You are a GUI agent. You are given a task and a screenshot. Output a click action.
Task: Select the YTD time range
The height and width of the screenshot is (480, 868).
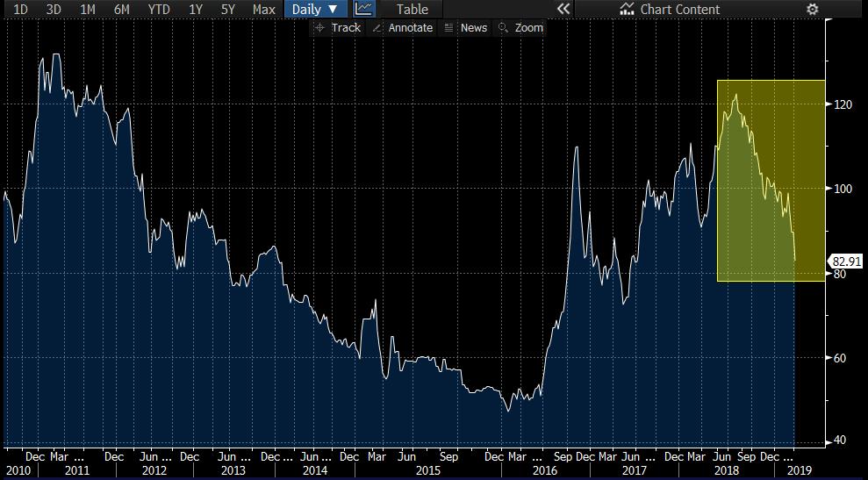(x=159, y=10)
